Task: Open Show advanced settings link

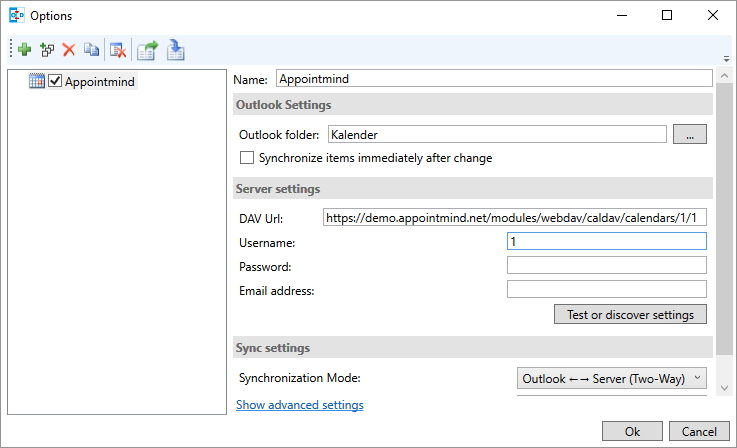Action: point(300,405)
